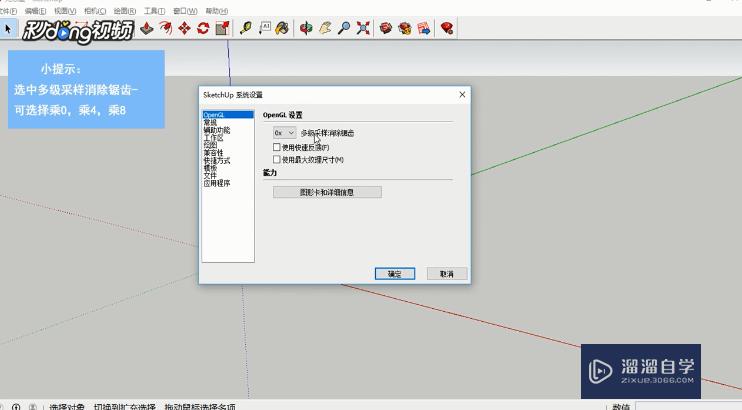The image size is (742, 410).
Task: Open the 视图(V) menu
Action: [x=65, y=10]
